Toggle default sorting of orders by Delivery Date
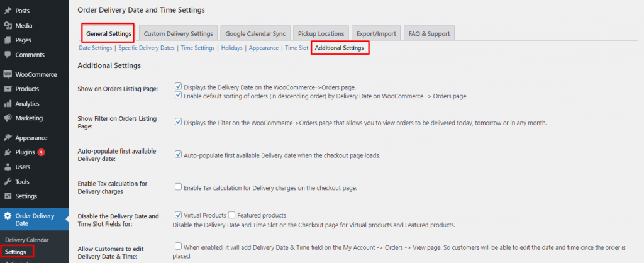The image size is (644, 263). point(178,95)
